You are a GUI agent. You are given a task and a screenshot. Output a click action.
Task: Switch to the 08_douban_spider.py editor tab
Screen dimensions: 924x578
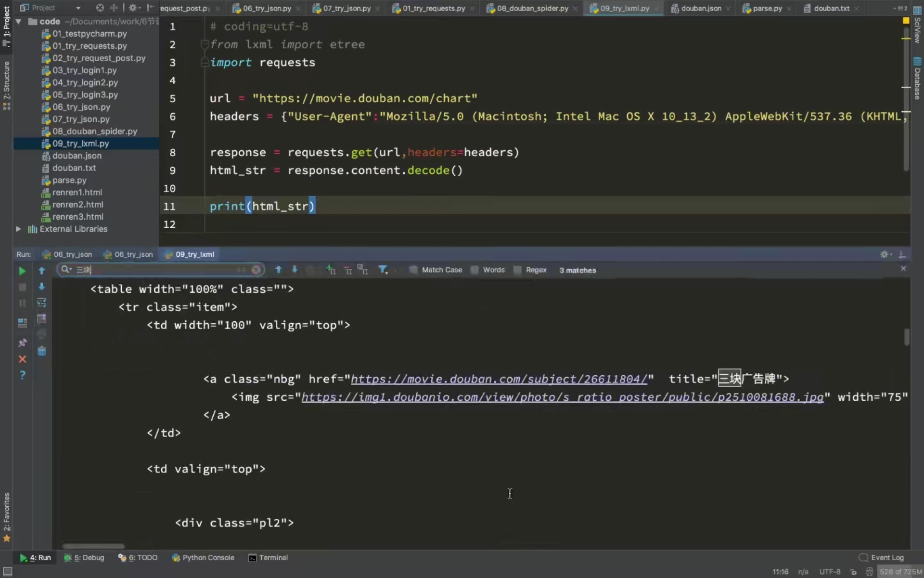pyautogui.click(x=532, y=8)
